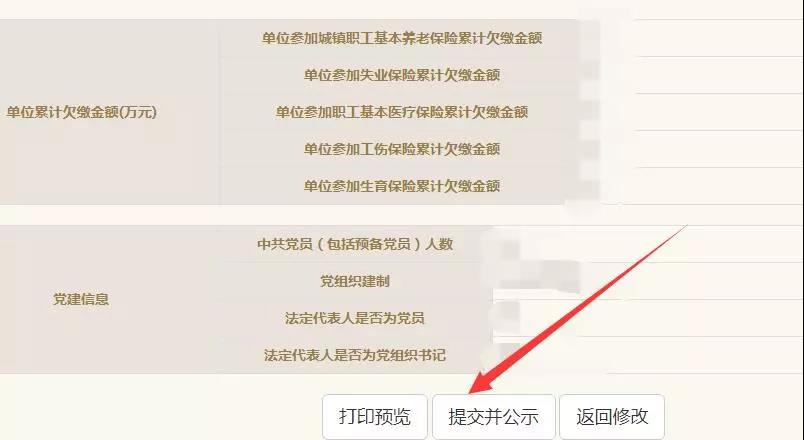
Task: Click label 单位参加生育保险累计欠缴金额
Action: pos(401,186)
